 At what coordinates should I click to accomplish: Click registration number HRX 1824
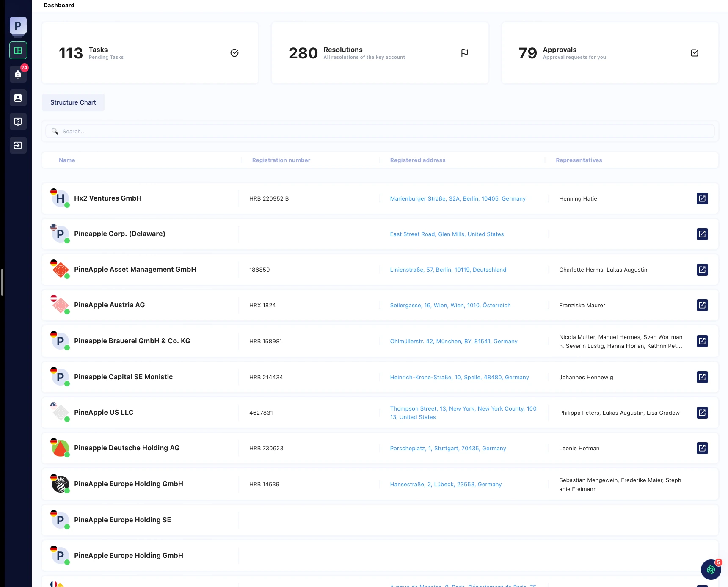[x=262, y=305]
